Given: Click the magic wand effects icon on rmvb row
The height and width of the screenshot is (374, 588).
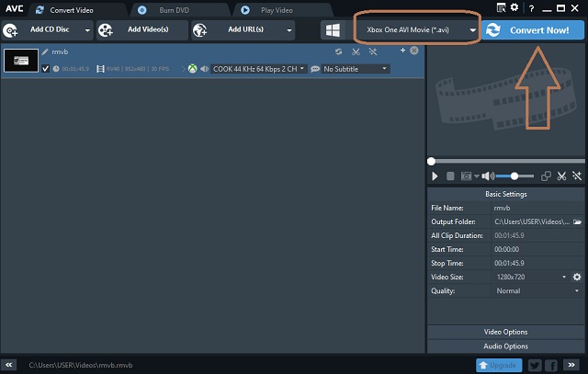Looking at the screenshot, I should click(373, 51).
